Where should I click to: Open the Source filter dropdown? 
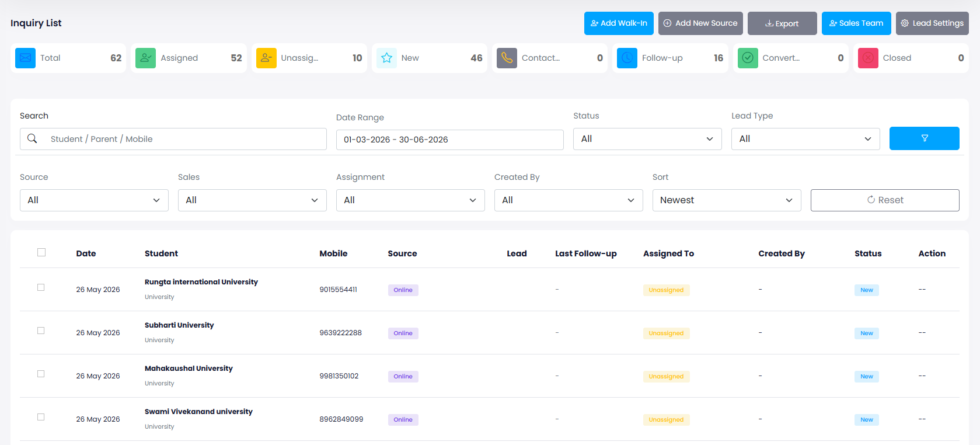point(94,200)
